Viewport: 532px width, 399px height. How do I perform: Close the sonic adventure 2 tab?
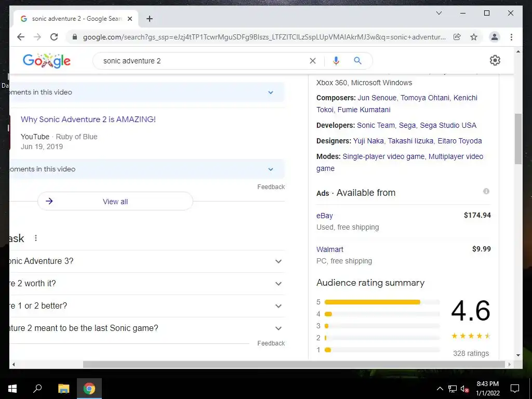tap(130, 19)
